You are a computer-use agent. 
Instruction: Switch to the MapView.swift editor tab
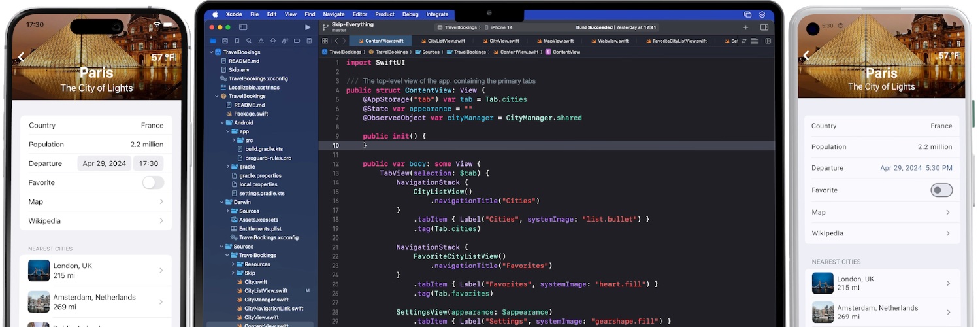(x=558, y=41)
